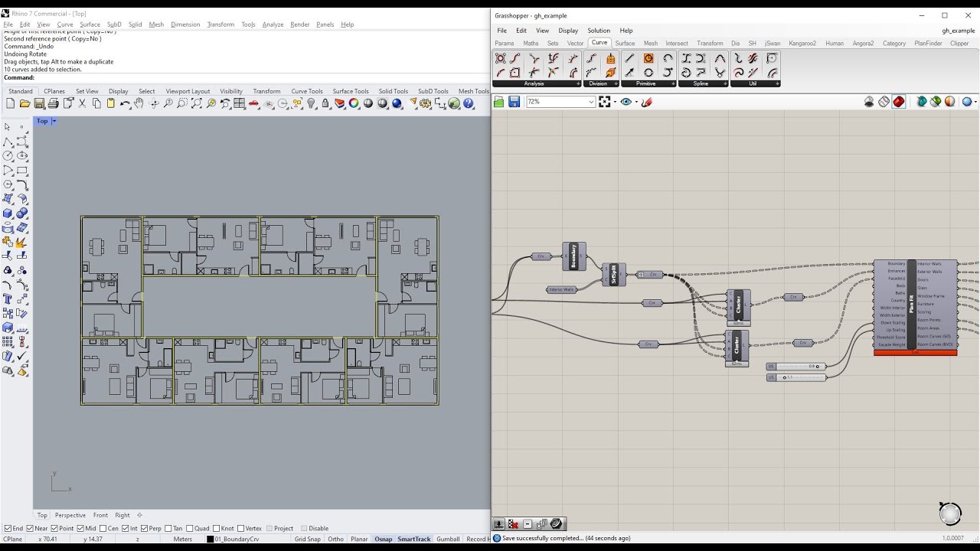980x551 pixels.
Task: Click the Grasshopper Save floppy icon
Action: click(514, 102)
